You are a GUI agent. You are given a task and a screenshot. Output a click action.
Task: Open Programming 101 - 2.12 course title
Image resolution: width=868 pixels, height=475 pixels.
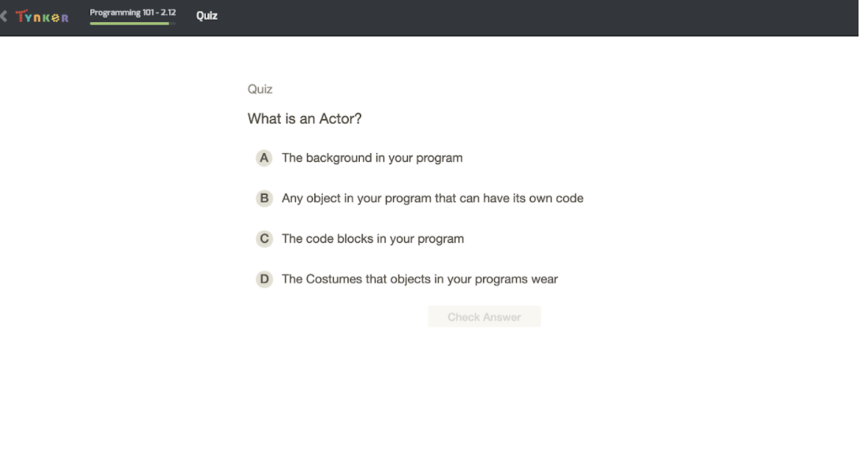(133, 12)
